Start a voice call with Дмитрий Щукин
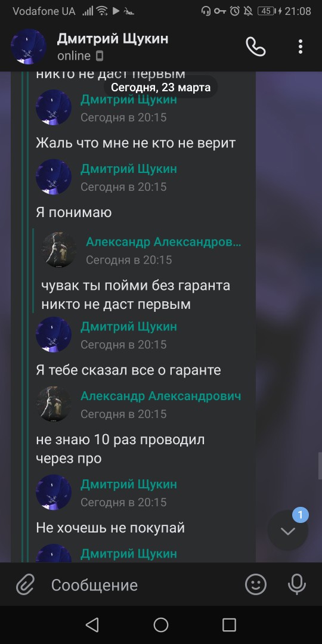Screen dimensions: 322x644 pyautogui.click(x=255, y=47)
